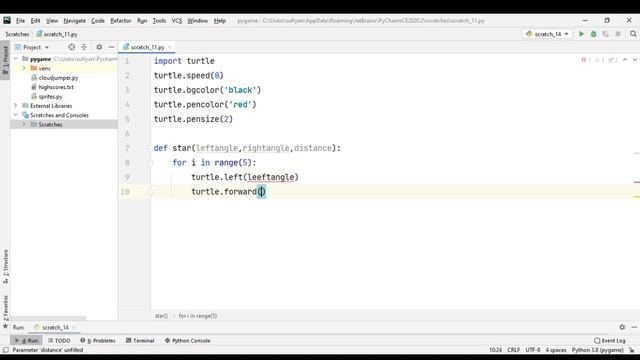Click the Stop run square icon

618,34
